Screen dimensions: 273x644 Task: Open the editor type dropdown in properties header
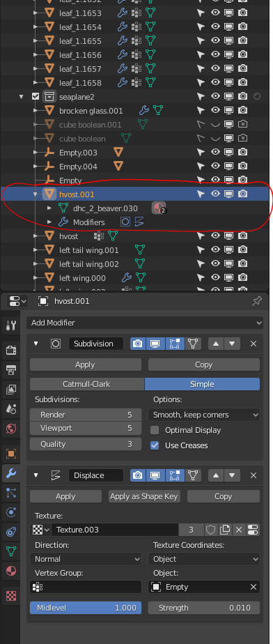point(17,301)
